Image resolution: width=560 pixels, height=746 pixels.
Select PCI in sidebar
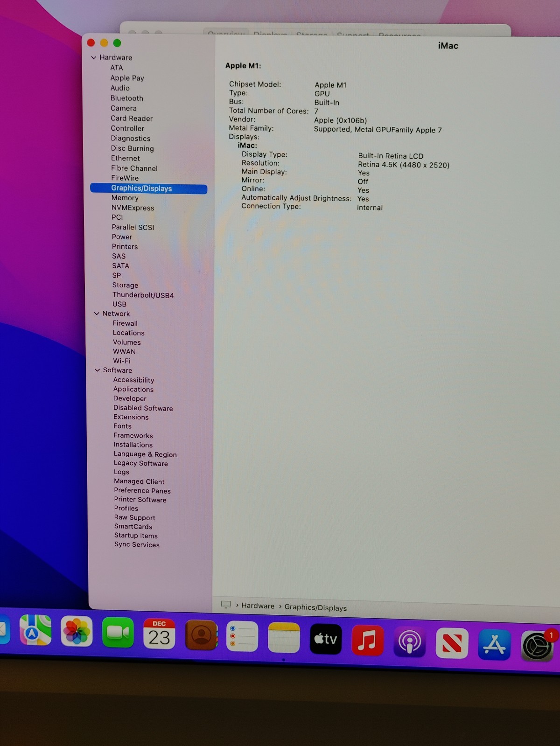click(x=118, y=217)
